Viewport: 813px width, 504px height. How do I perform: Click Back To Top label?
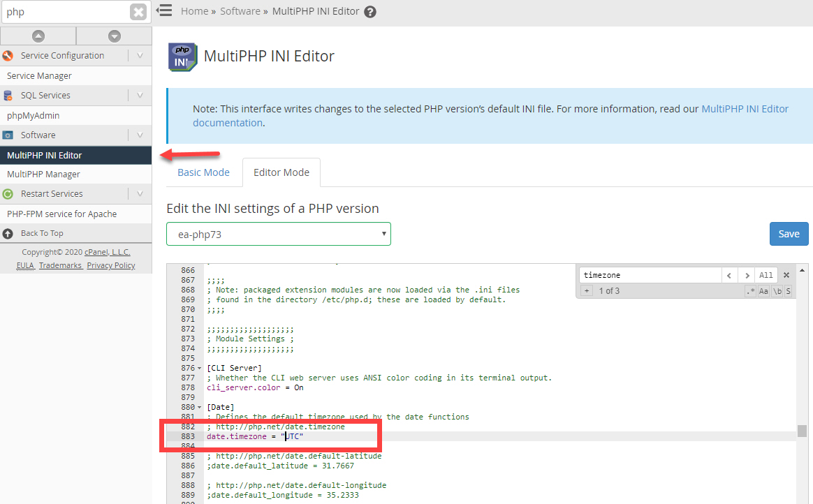[42, 234]
